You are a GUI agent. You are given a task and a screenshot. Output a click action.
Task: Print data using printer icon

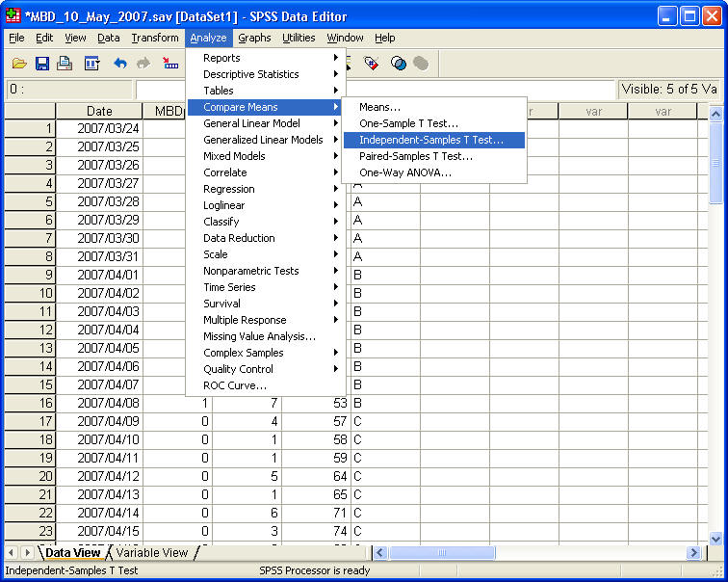point(65,64)
